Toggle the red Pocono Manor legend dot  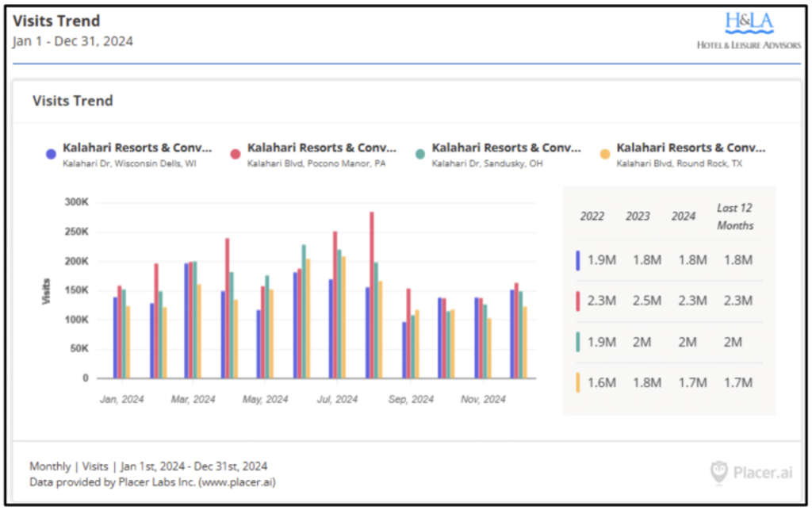[x=235, y=154]
